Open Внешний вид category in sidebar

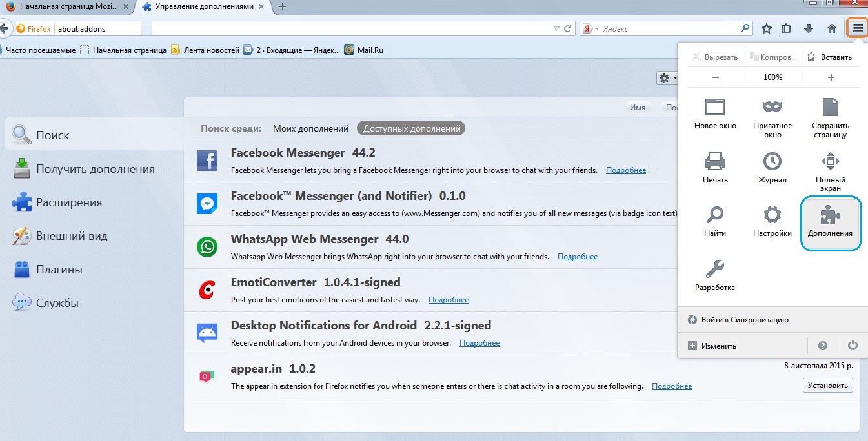(94, 236)
